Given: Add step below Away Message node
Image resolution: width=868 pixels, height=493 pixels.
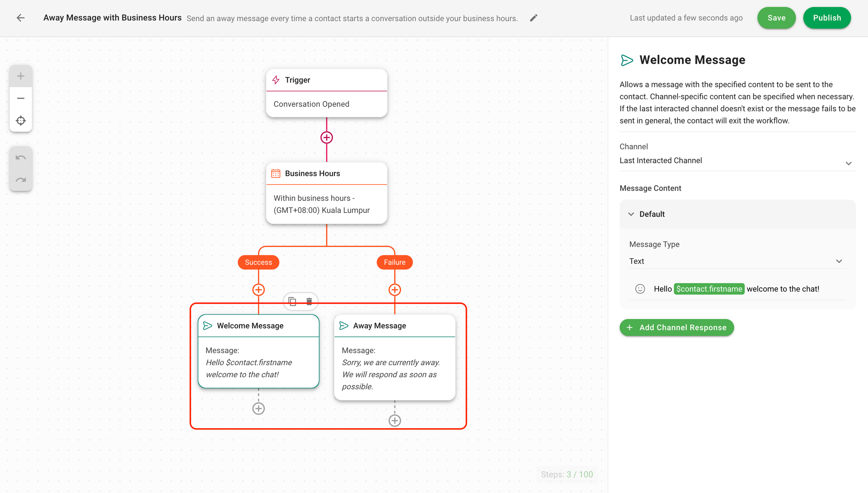Looking at the screenshot, I should 394,420.
